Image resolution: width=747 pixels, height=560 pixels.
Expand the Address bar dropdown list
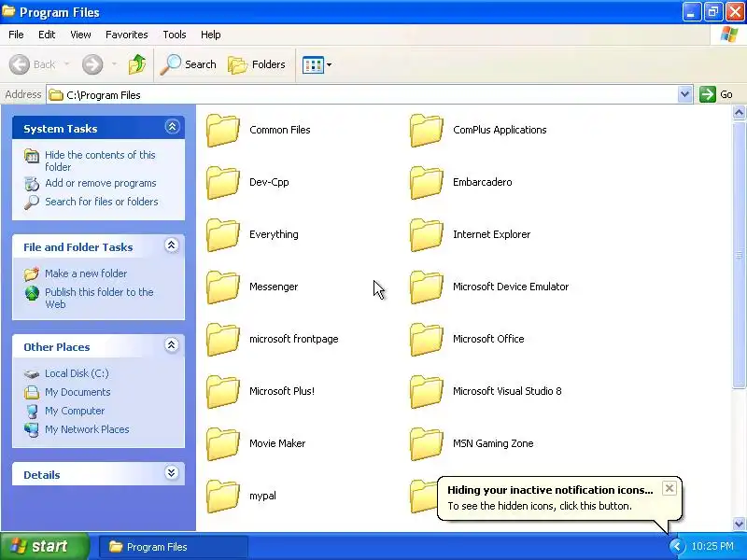(x=684, y=94)
